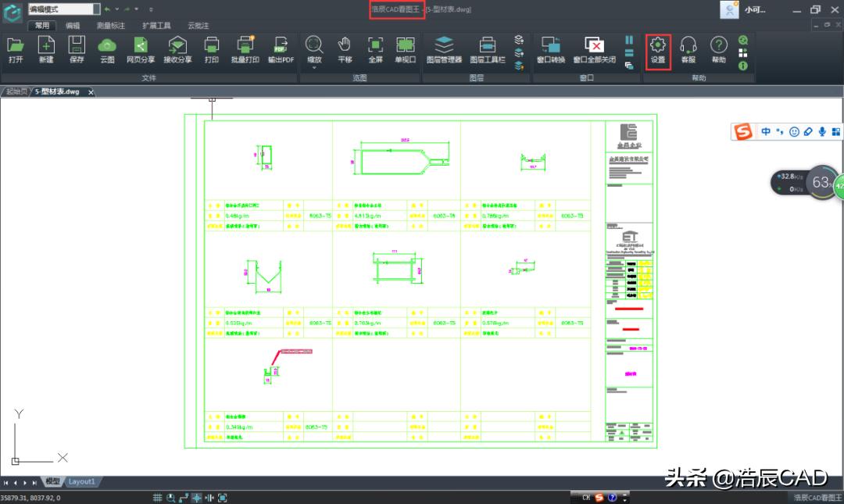Save the drawing with 保存 icon
844x504 pixels.
(77, 50)
